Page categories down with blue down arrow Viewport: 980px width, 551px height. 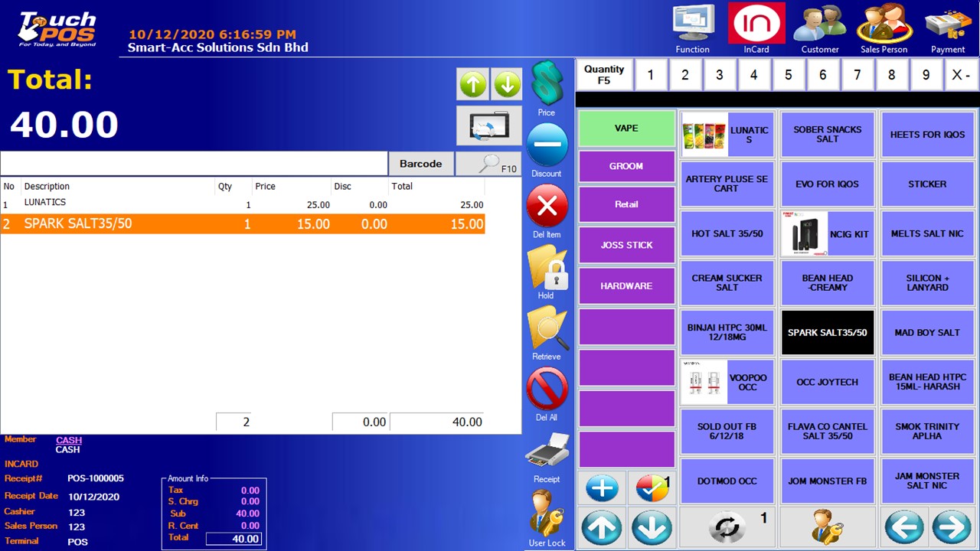pos(651,528)
